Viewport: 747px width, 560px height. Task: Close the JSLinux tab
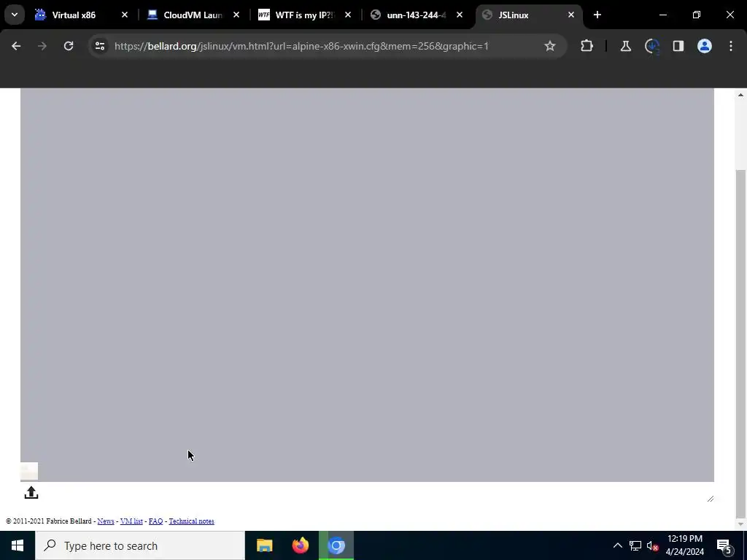tap(571, 15)
